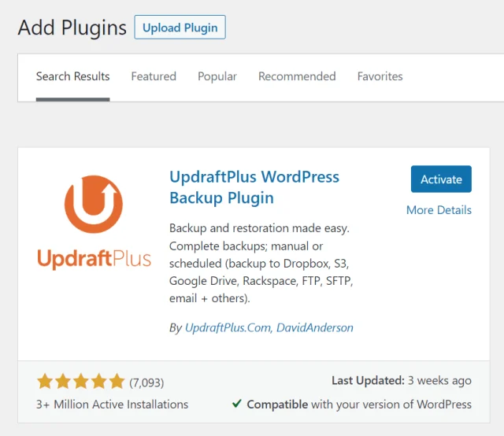Screen dimensions: 504x436
Task: Open the More Details link
Action: tap(439, 210)
